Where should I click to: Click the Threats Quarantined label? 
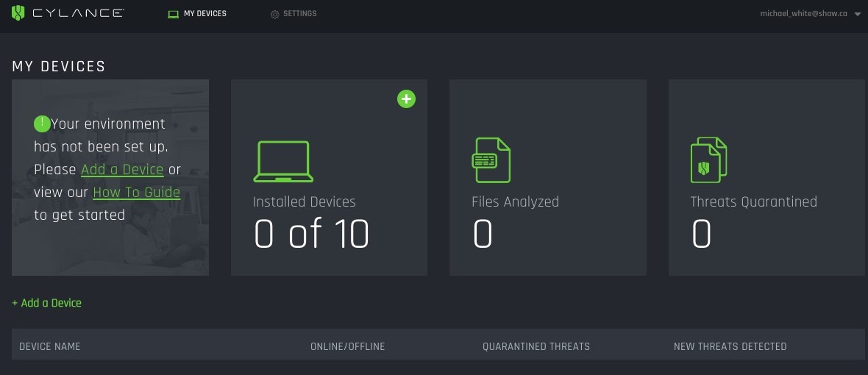pos(754,201)
